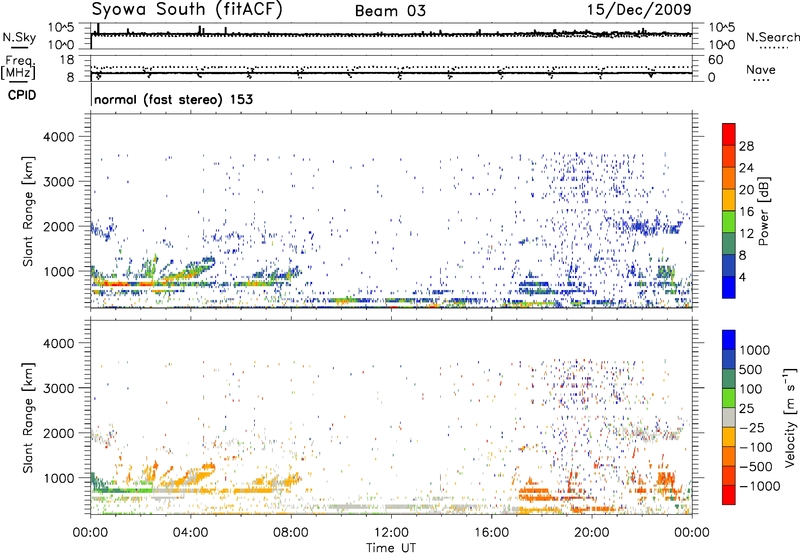This screenshot has width=800, height=554.
Task: Click the '08:00' time tick label
Action: tap(291, 533)
